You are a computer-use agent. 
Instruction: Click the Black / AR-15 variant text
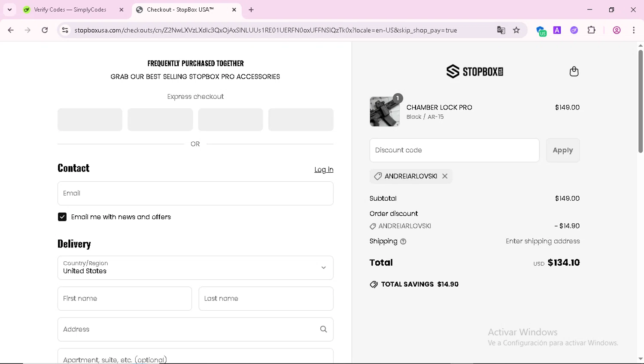[425, 117]
